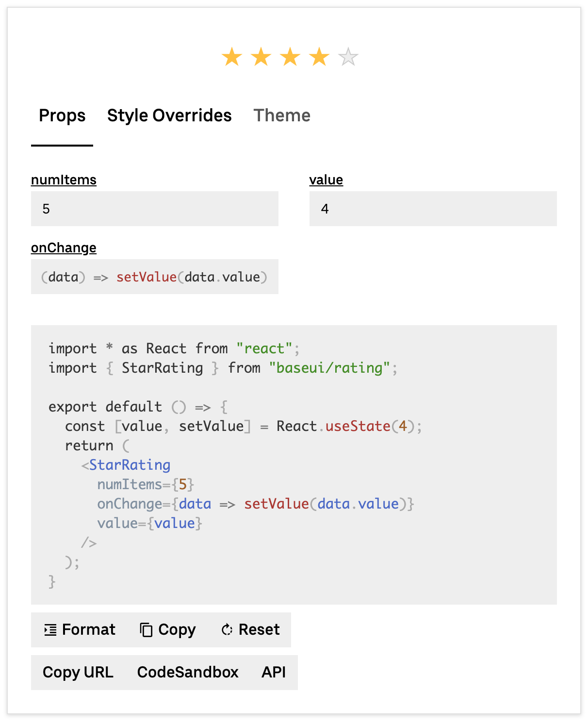
Task: Click the Copy URL button
Action: coord(78,673)
